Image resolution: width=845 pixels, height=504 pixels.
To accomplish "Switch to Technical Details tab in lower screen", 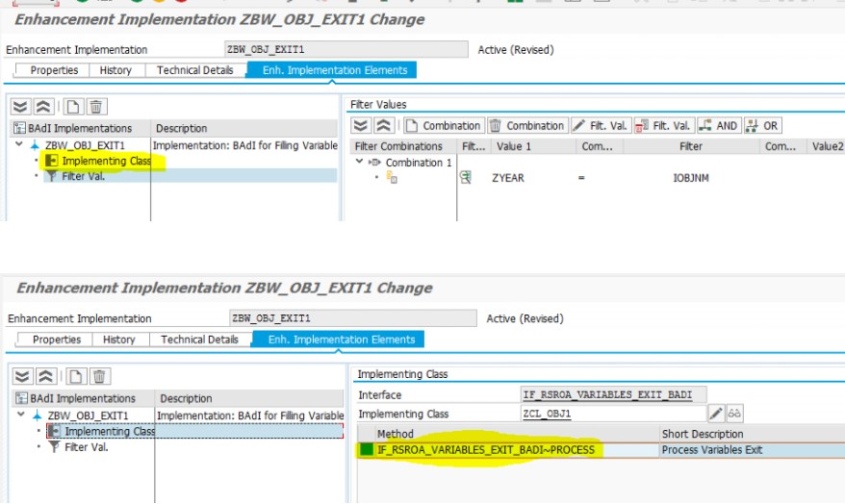I will tap(199, 340).
